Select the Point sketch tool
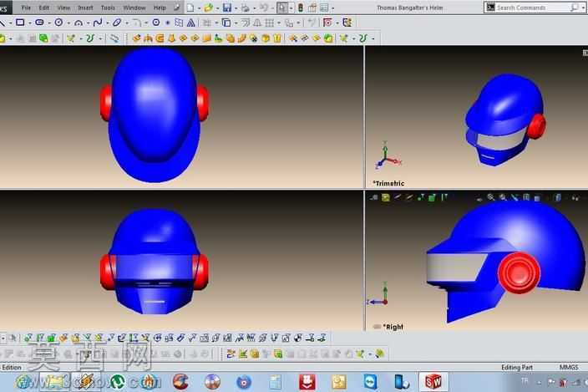Screen dimensions: 588x392 (168, 23)
